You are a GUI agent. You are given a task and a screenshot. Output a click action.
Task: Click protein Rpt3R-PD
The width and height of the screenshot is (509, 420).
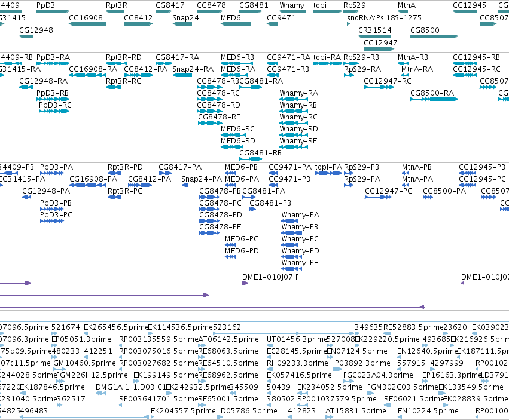(114, 173)
